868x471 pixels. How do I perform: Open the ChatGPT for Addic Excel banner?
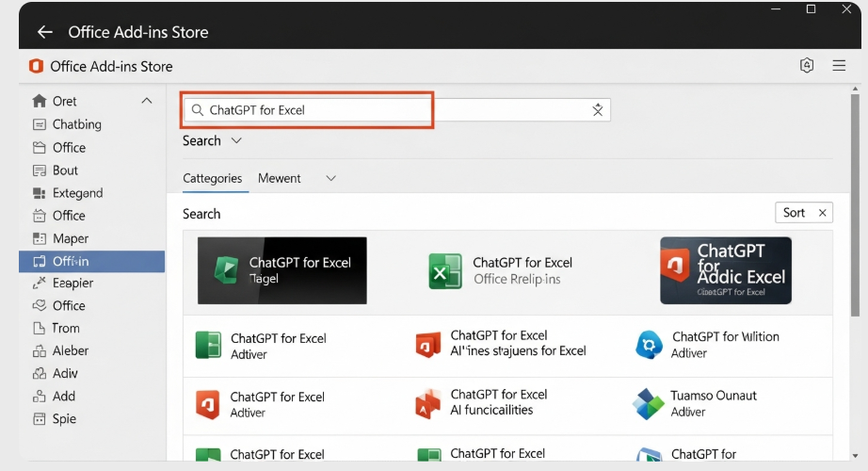coord(726,270)
